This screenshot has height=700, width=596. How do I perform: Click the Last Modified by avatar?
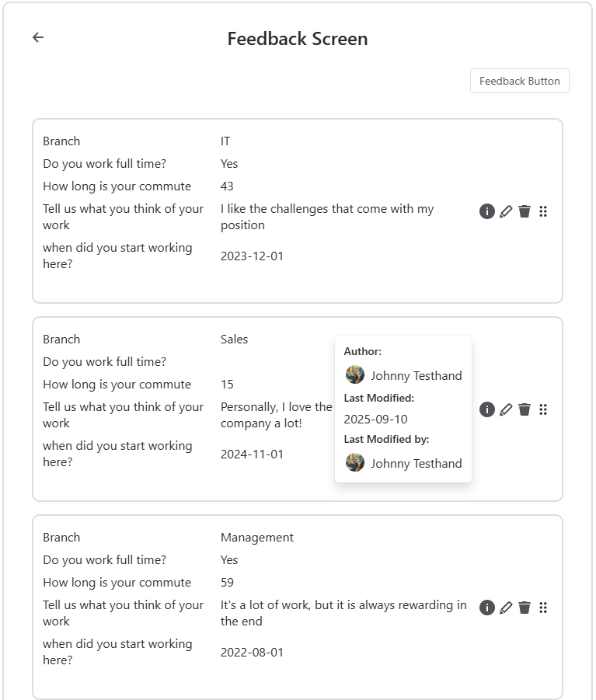(355, 463)
